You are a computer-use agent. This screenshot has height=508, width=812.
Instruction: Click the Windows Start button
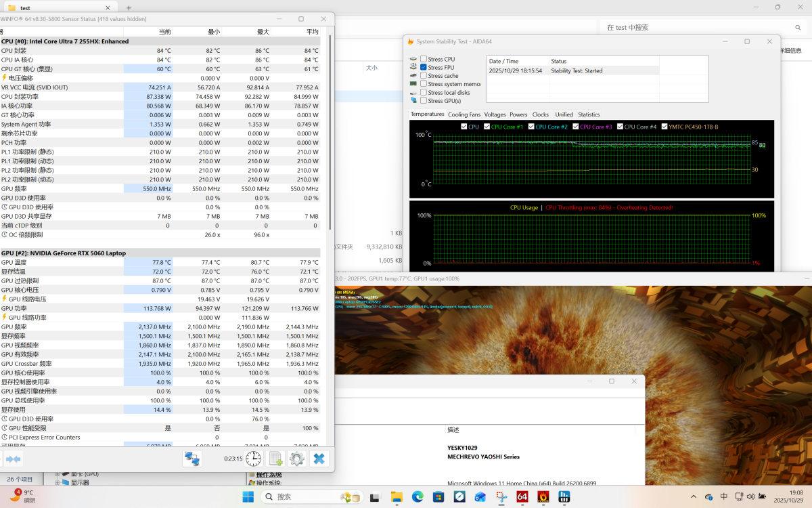point(248,496)
